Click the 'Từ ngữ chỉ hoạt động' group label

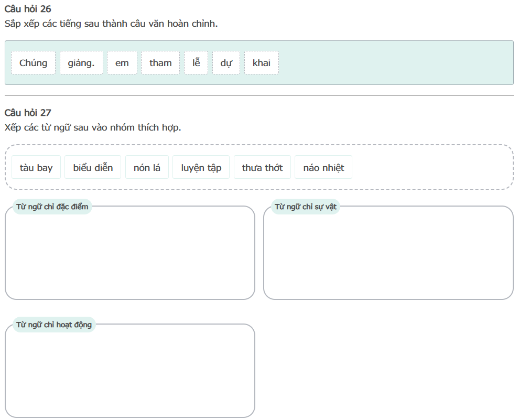(x=54, y=325)
